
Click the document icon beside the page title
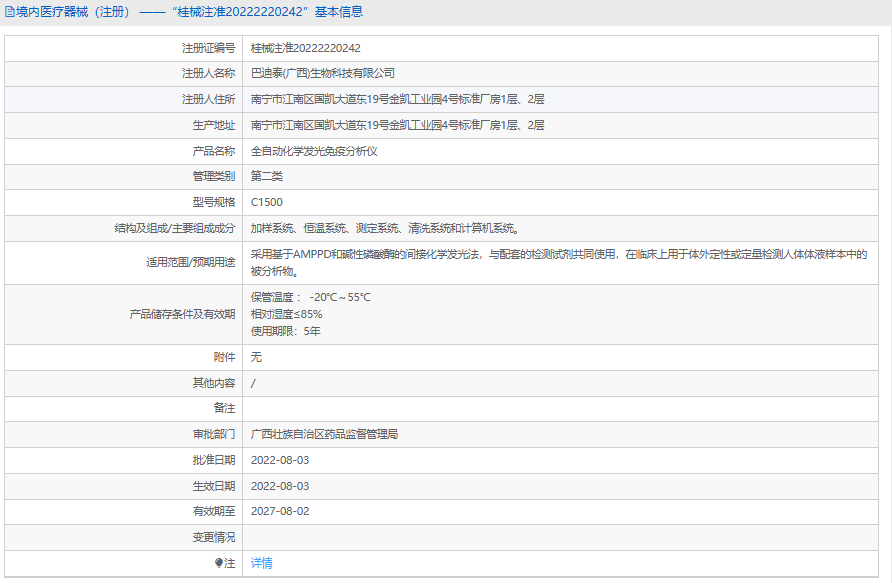pos(10,12)
